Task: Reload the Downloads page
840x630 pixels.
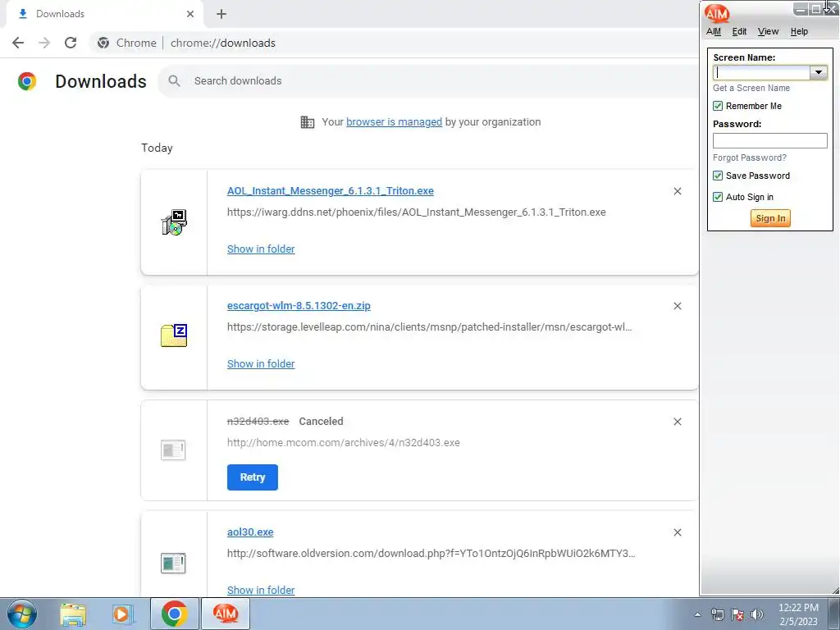Action: [71, 43]
